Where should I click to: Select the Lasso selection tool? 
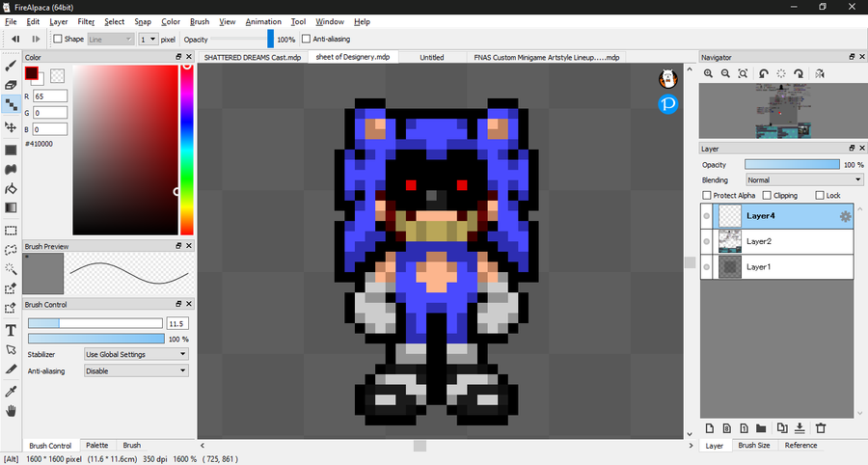11,250
